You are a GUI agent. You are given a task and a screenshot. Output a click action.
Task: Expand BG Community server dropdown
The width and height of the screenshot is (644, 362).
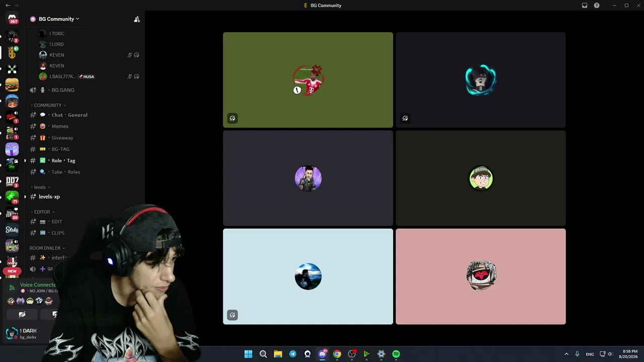59,19
